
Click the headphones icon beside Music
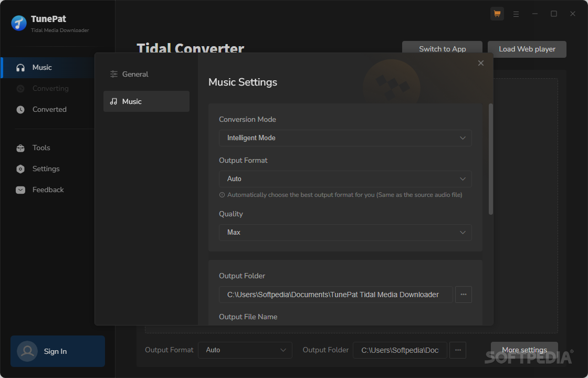pos(20,68)
